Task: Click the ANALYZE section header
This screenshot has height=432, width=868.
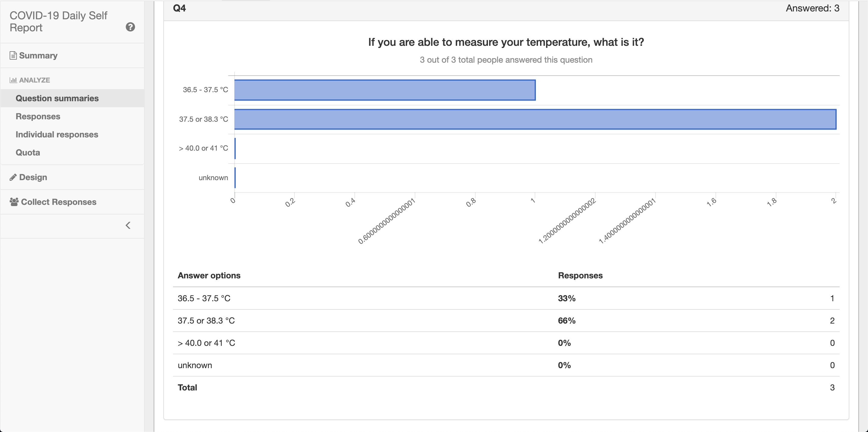Action: click(x=34, y=80)
